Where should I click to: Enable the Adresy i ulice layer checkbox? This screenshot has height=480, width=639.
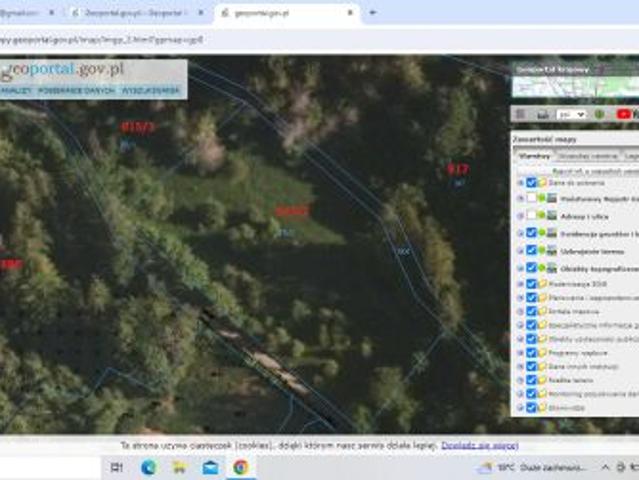coord(531,215)
